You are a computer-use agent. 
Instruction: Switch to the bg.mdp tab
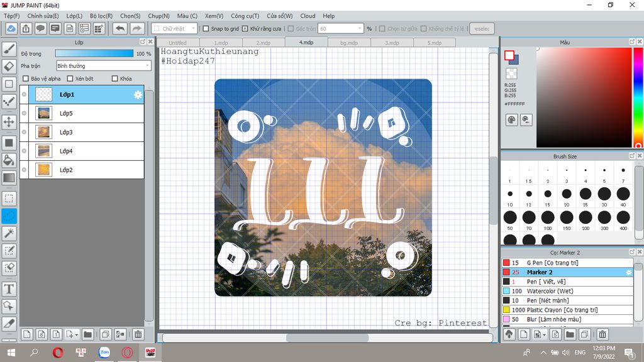[348, 43]
